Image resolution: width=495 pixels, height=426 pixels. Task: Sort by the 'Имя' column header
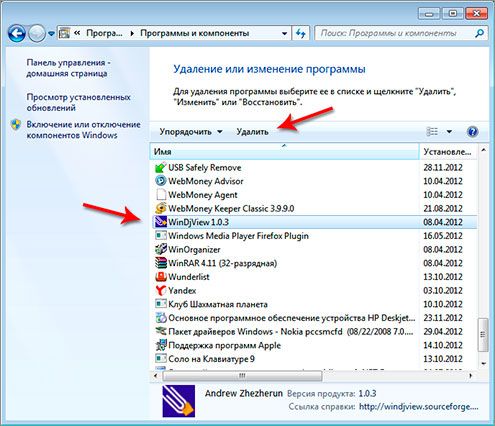point(284,152)
